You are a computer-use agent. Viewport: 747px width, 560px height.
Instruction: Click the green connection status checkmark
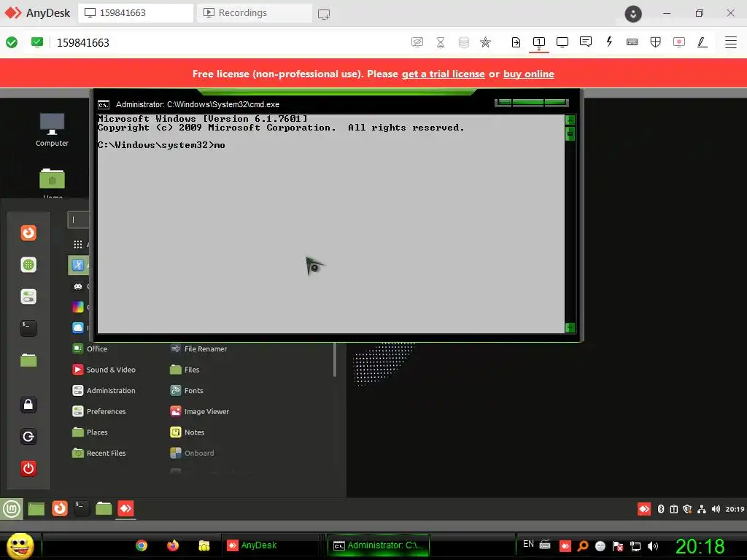12,42
